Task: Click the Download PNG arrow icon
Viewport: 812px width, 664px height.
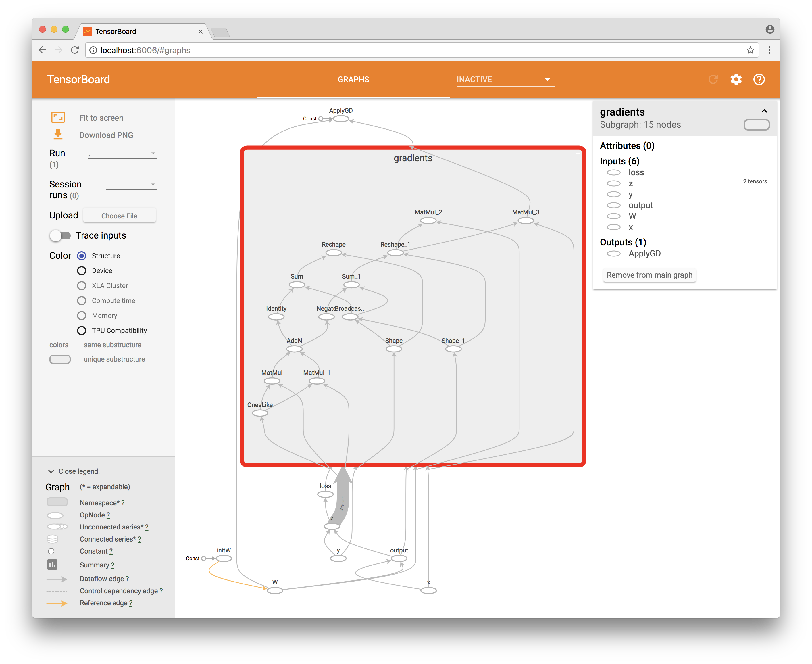Action: pos(58,135)
